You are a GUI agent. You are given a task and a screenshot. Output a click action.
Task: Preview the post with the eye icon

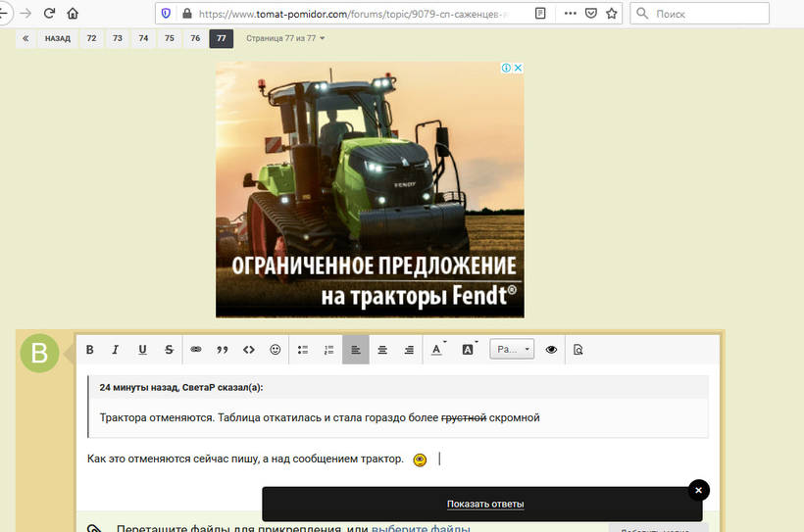[x=551, y=350]
